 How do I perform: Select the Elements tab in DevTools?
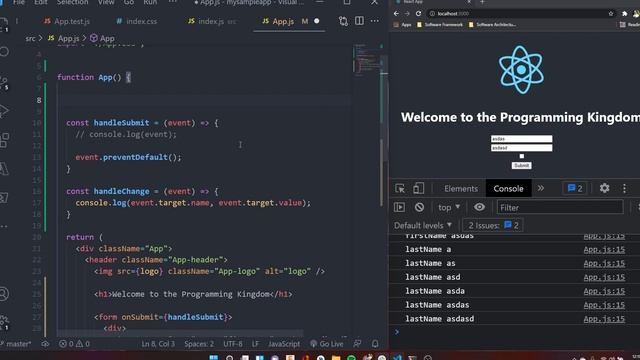[461, 189]
